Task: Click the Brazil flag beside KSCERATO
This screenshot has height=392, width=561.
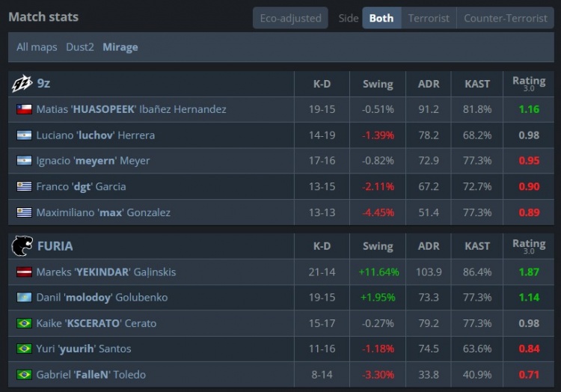Action: coord(25,323)
